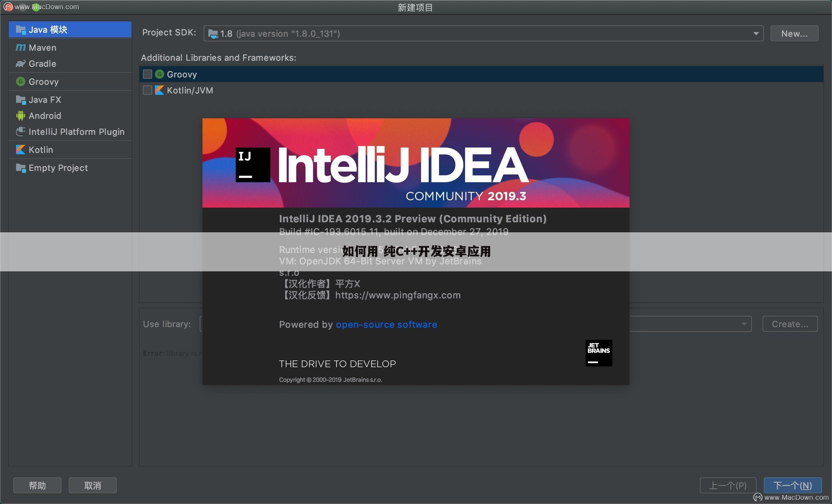This screenshot has width=832, height=504.
Task: Select the Groovy row in frameworks list
Action: click(x=481, y=74)
